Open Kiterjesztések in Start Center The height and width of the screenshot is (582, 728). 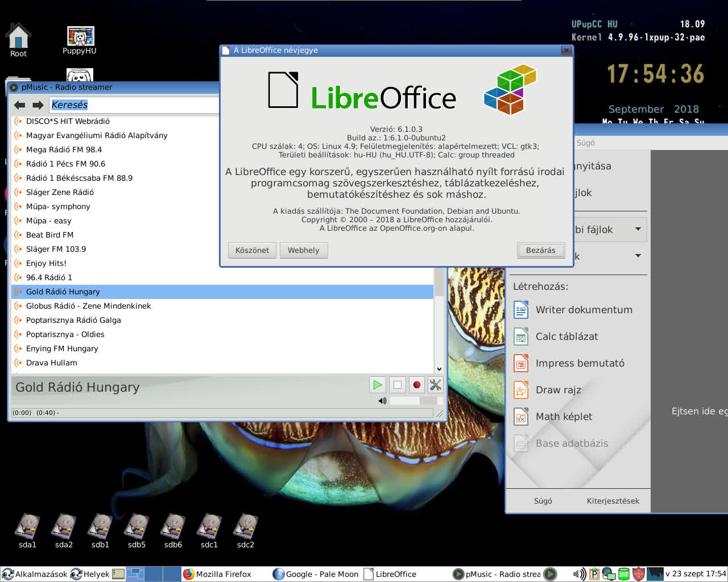coord(613,501)
